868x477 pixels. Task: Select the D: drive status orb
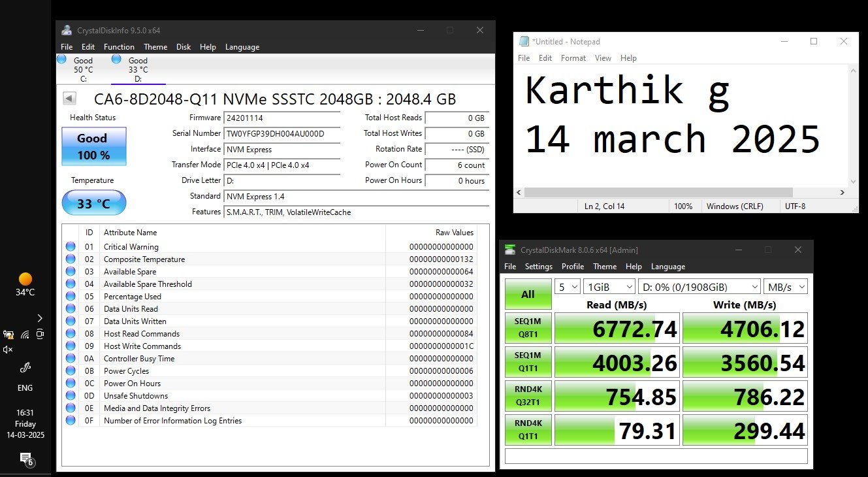[x=116, y=59]
